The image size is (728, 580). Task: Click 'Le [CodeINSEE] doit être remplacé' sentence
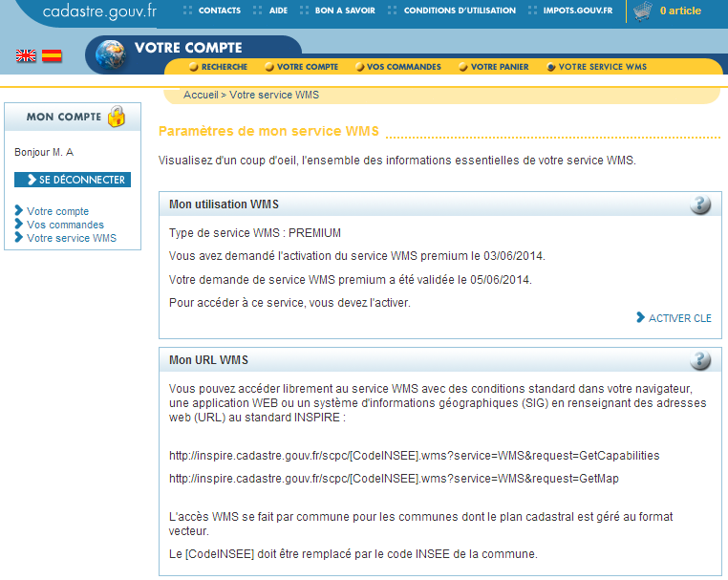point(353,554)
